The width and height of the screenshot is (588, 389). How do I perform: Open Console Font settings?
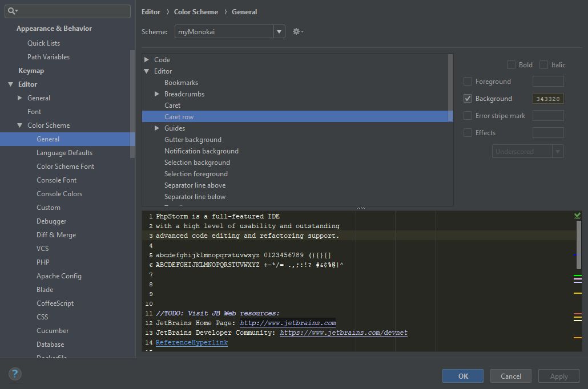point(57,180)
